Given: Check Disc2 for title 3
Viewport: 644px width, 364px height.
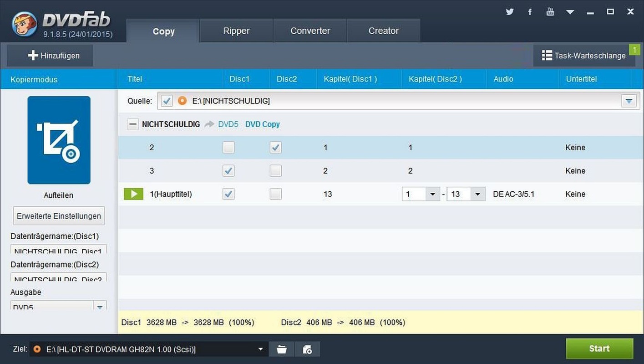Looking at the screenshot, I should point(275,170).
